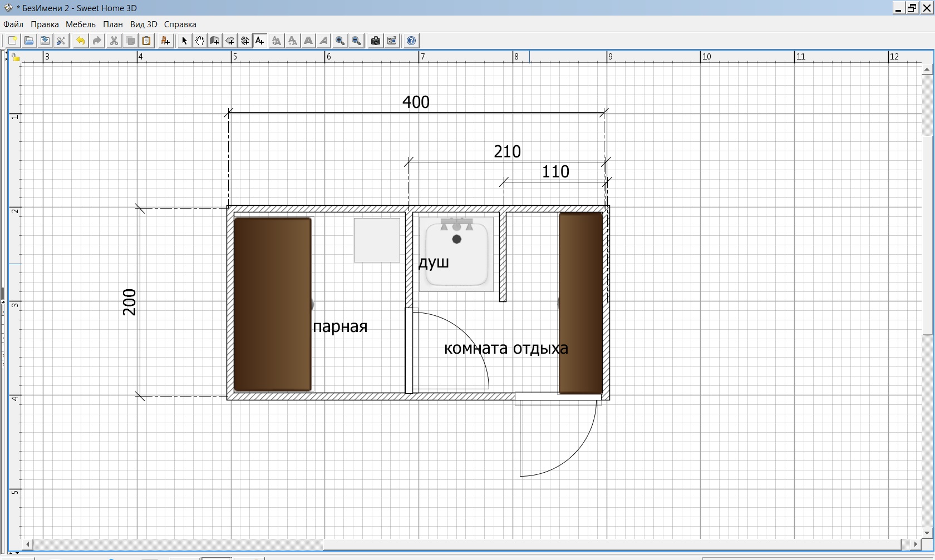Zoom out of the plan
The image size is (935, 560).
[x=357, y=41]
